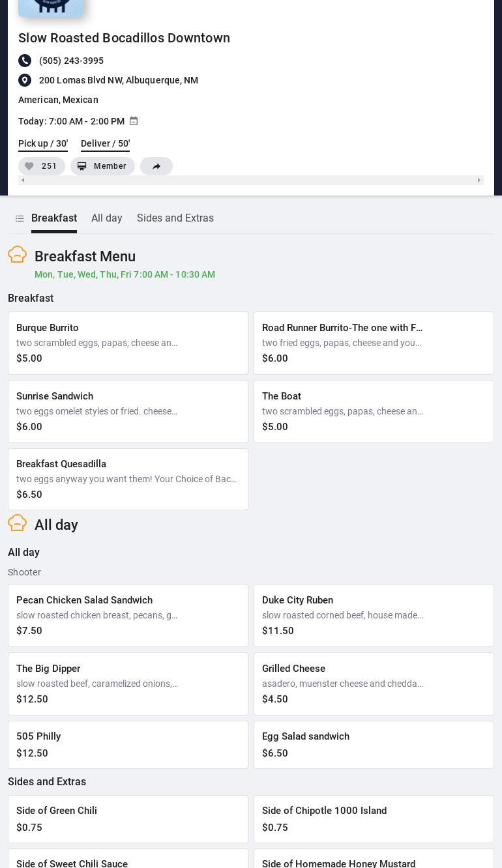Click the share arrow button
Image resolution: width=502 pixels, height=868 pixels.
[x=156, y=166]
